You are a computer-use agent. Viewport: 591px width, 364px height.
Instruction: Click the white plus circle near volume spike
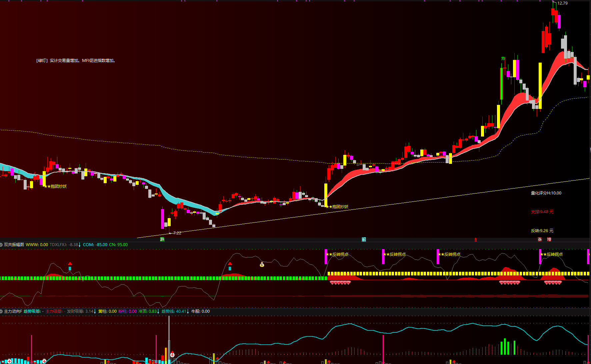coord(172,355)
